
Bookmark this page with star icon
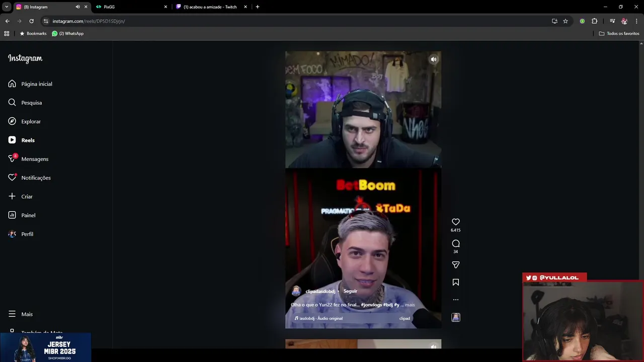[566, 21]
